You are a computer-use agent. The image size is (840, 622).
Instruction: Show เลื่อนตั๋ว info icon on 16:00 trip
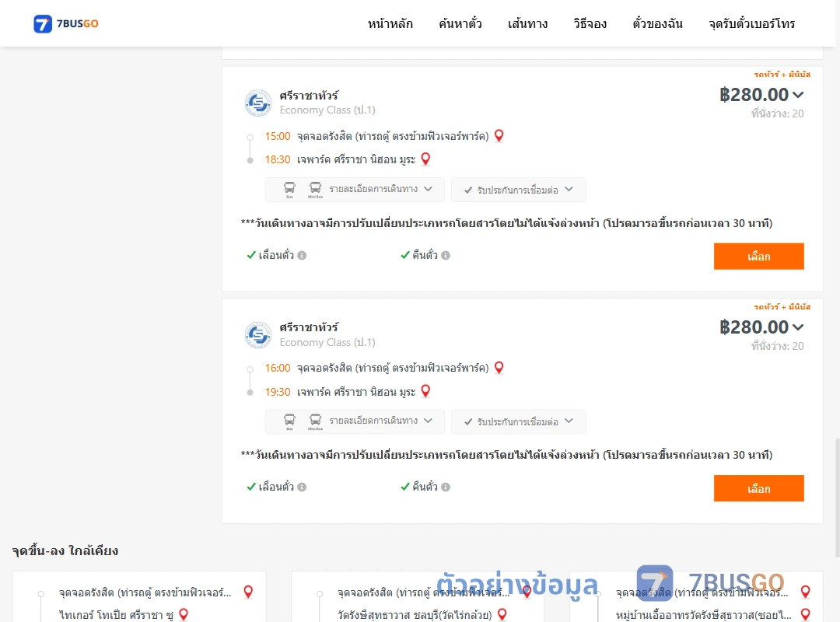[302, 487]
